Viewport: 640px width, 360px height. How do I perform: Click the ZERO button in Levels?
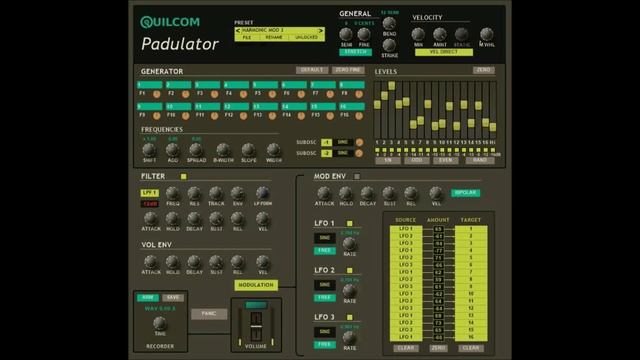484,70
